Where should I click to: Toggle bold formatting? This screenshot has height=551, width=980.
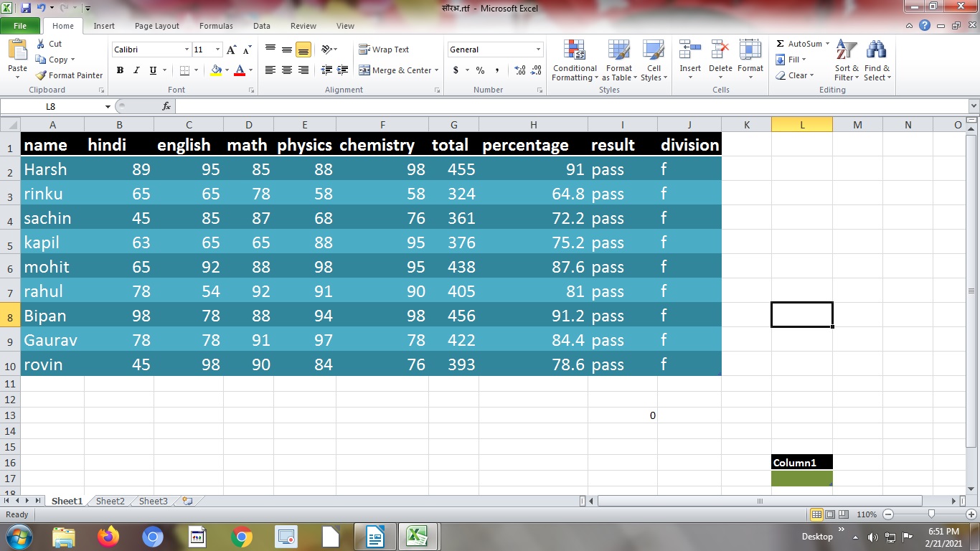120,70
